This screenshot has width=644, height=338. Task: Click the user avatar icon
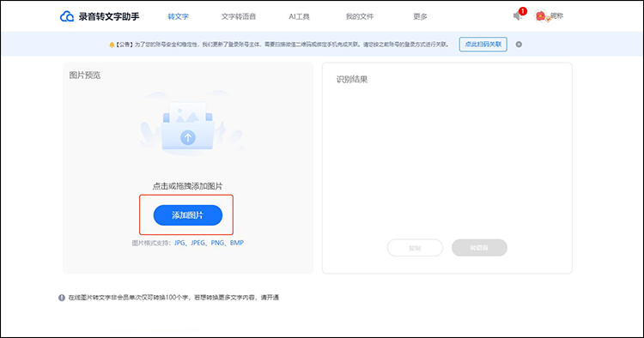[540, 16]
